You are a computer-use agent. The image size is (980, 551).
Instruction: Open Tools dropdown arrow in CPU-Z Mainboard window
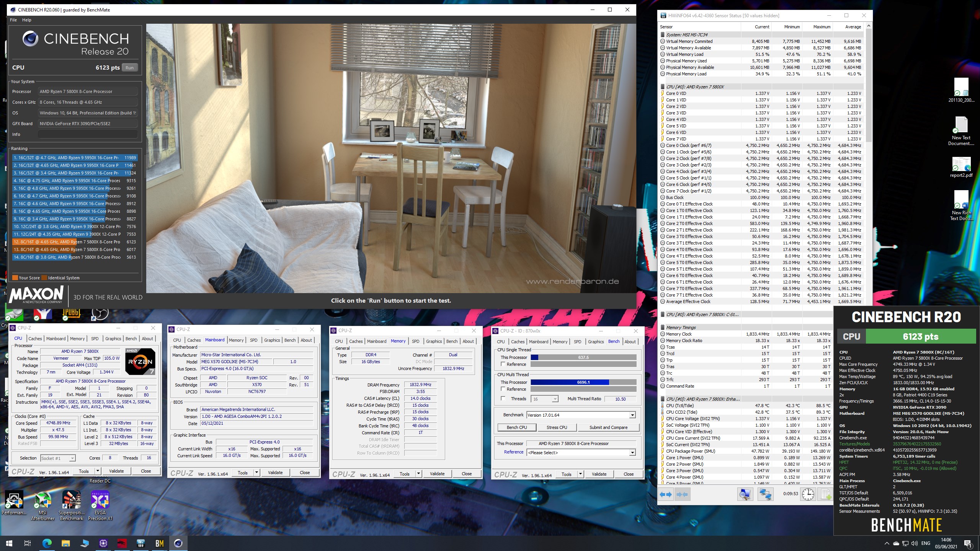[x=256, y=473]
